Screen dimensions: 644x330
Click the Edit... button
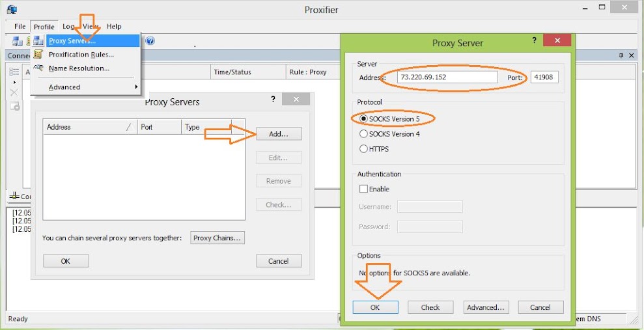[x=279, y=158]
